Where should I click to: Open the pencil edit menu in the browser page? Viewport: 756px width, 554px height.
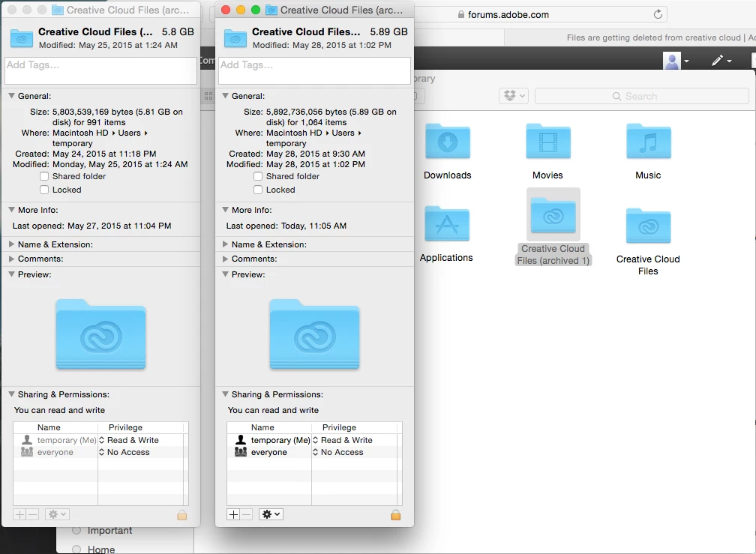(x=721, y=61)
